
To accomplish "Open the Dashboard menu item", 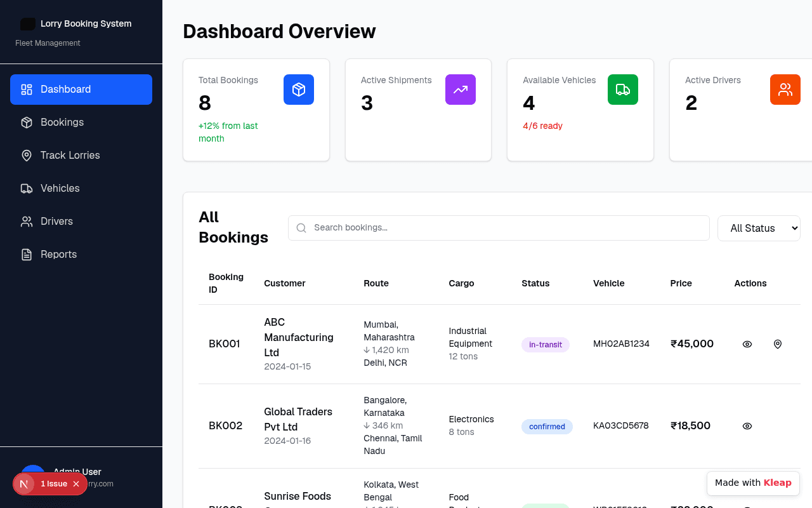I will tap(81, 90).
